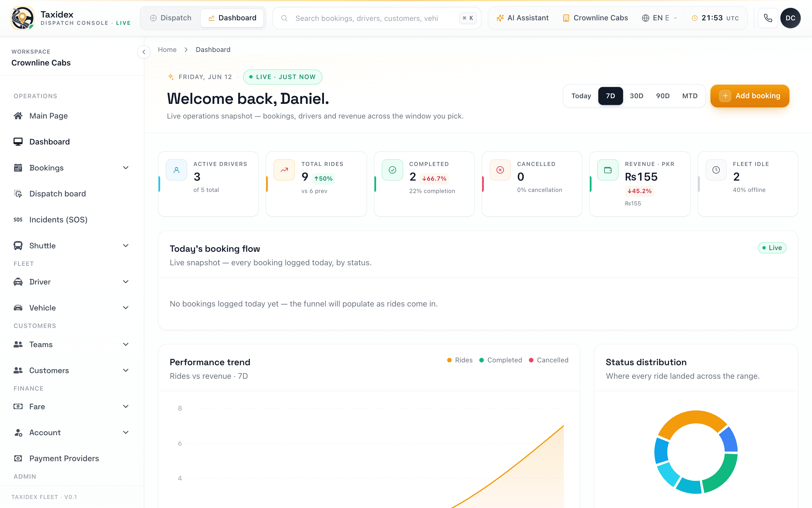
Task: Select the 7D time range
Action: [610, 96]
